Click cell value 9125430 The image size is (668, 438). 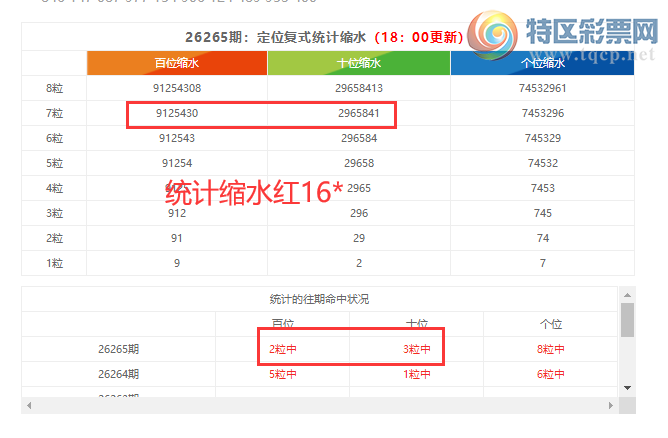177,113
